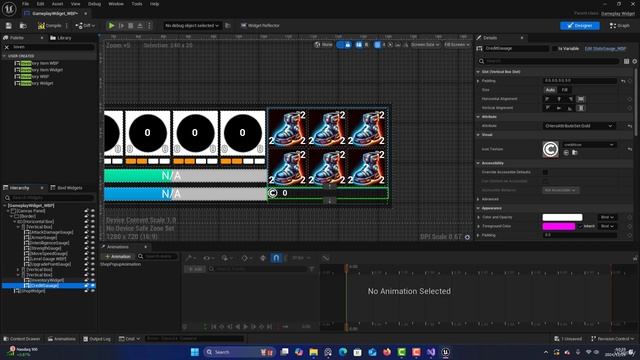640x360 pixels.
Task: Set vertical alignment to fill
Action: (x=581, y=108)
